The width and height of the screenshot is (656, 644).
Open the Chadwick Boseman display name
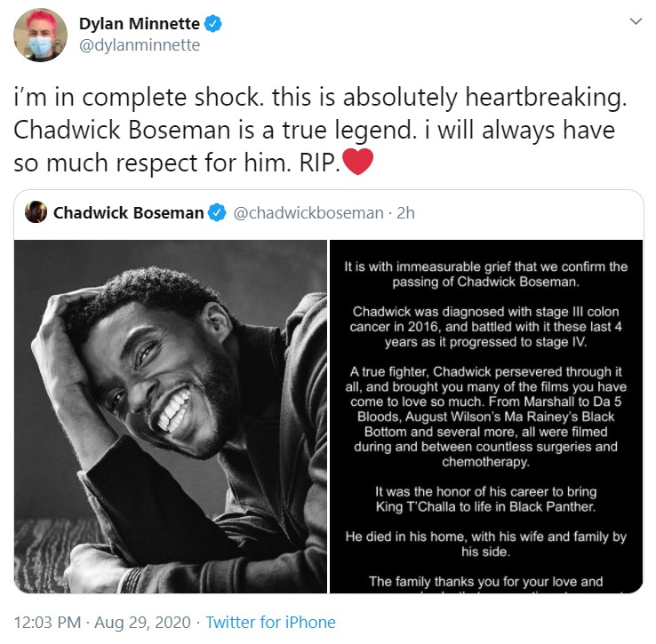[x=128, y=213]
